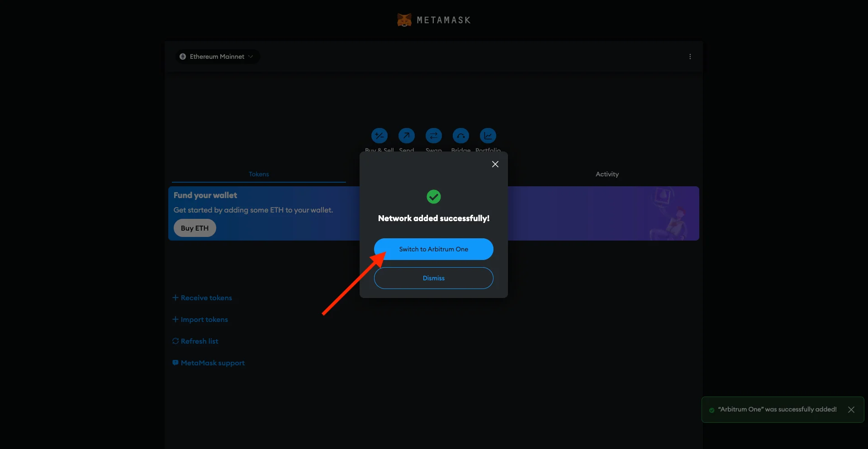This screenshot has width=868, height=449.
Task: Click the Refresh list link
Action: coord(195,341)
